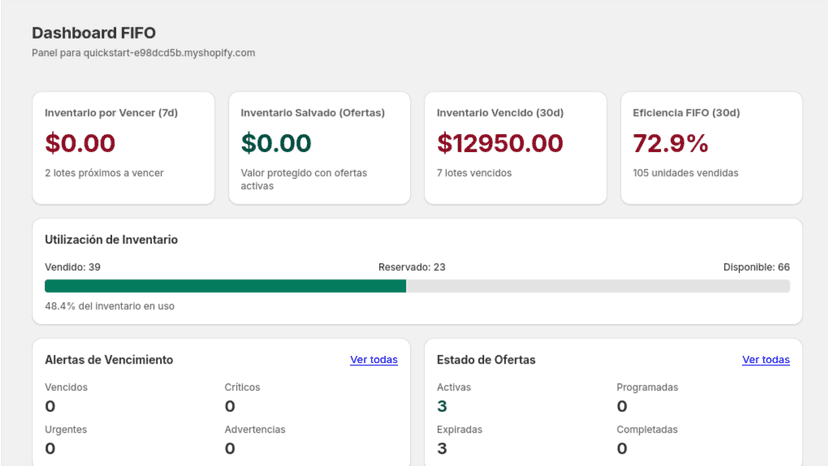Click the Inventario Salvado (Ofertas) card

pos(319,148)
